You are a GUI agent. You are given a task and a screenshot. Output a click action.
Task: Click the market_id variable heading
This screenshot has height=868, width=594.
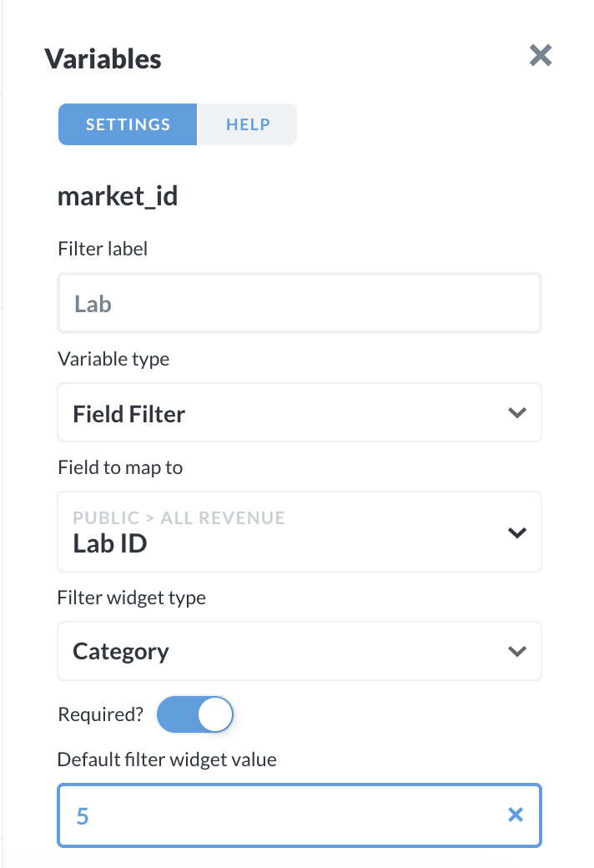click(x=118, y=197)
